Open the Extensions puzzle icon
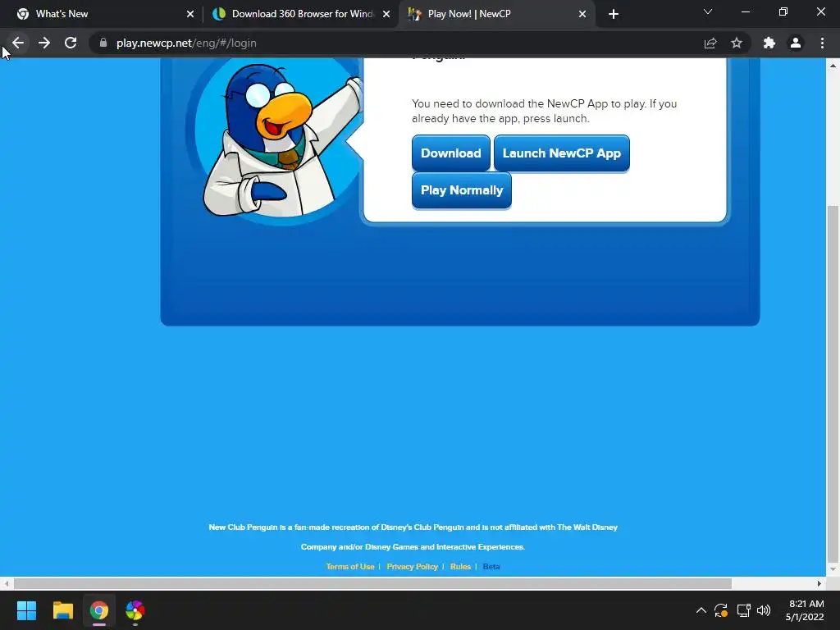 pyautogui.click(x=769, y=43)
